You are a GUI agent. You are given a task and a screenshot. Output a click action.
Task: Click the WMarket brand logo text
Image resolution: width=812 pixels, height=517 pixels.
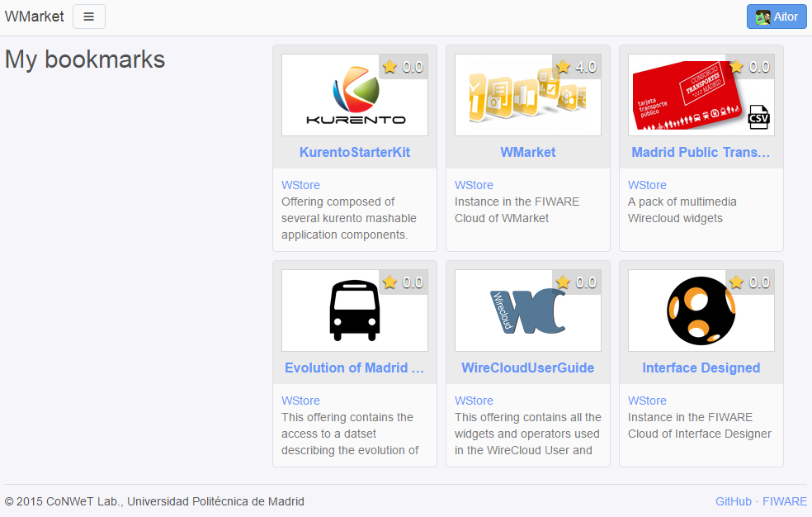(34, 17)
